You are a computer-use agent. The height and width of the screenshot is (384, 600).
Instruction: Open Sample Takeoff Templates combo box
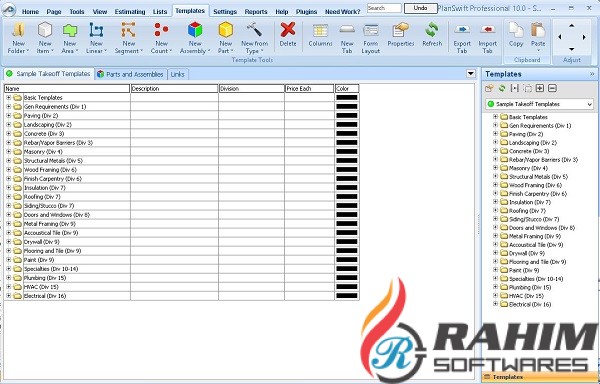pyautogui.click(x=540, y=104)
